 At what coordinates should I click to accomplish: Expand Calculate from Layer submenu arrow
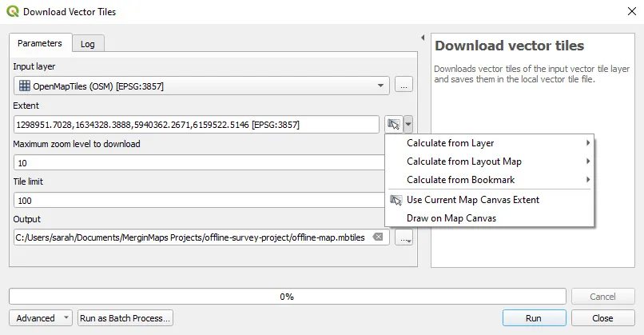pos(588,143)
